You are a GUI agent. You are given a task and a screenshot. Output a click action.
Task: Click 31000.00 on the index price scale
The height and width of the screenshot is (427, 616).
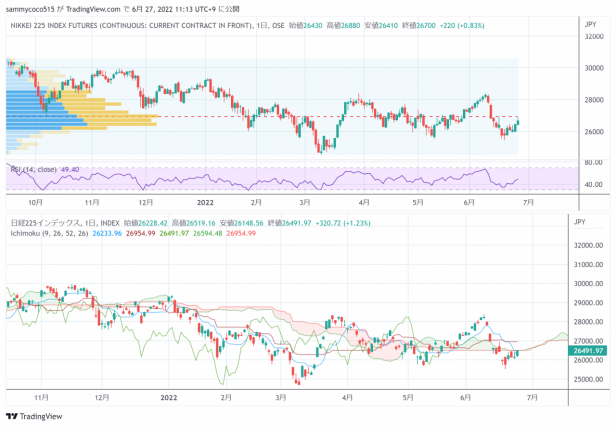tap(588, 264)
